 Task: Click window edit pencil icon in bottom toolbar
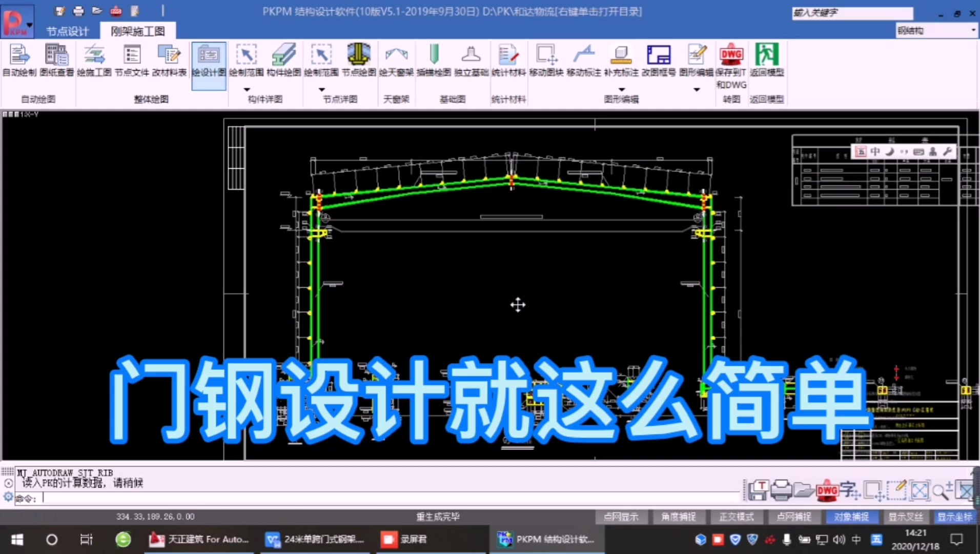point(896,490)
